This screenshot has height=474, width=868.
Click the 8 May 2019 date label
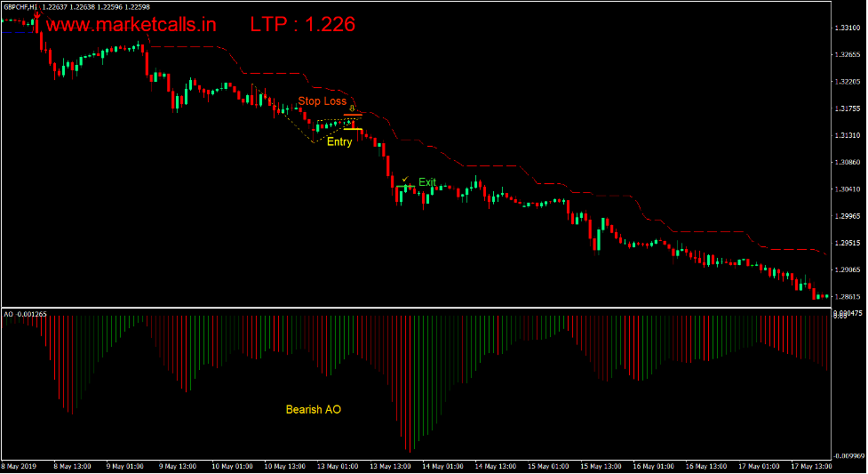click(x=20, y=466)
